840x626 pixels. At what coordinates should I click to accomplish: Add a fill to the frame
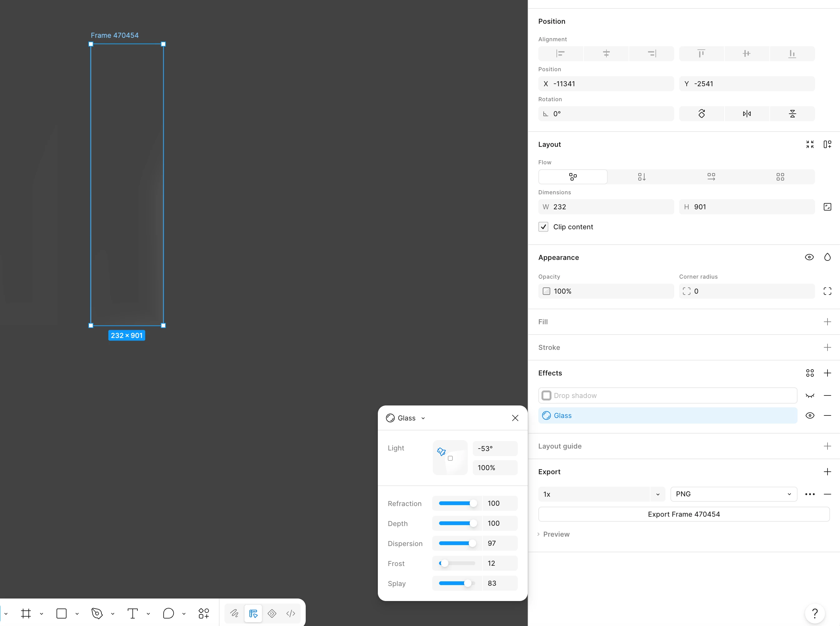click(827, 322)
